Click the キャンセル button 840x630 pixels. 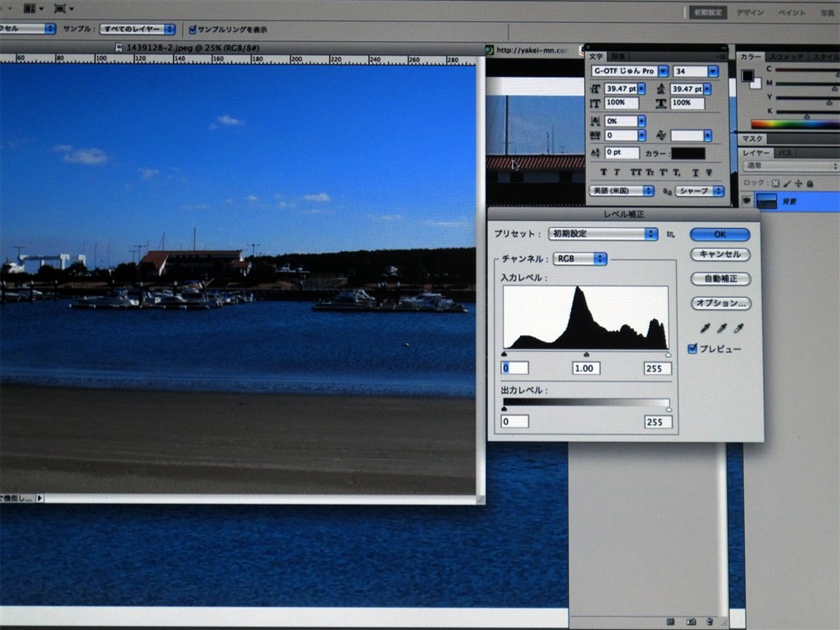pyautogui.click(x=720, y=254)
